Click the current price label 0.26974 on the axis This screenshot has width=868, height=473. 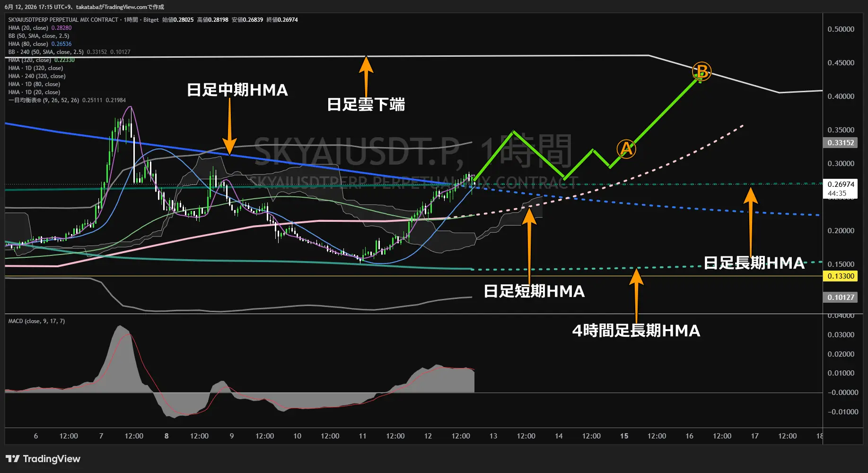pyautogui.click(x=841, y=184)
